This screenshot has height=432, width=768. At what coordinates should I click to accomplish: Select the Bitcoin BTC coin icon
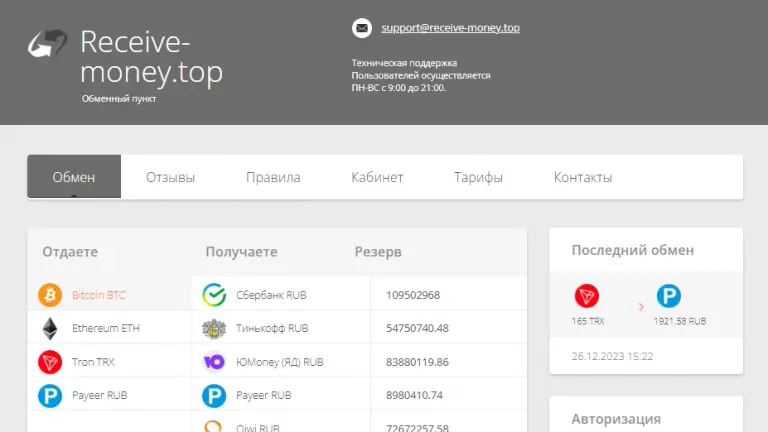50,295
